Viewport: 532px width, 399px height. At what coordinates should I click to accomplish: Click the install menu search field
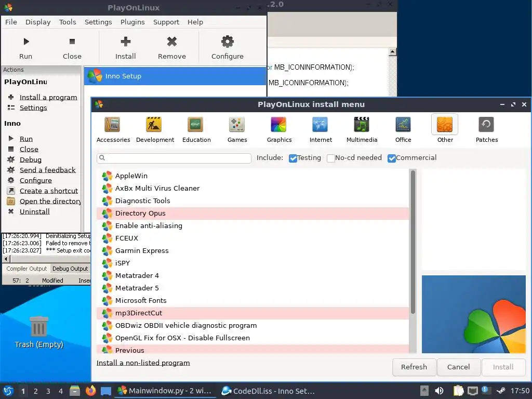click(174, 158)
